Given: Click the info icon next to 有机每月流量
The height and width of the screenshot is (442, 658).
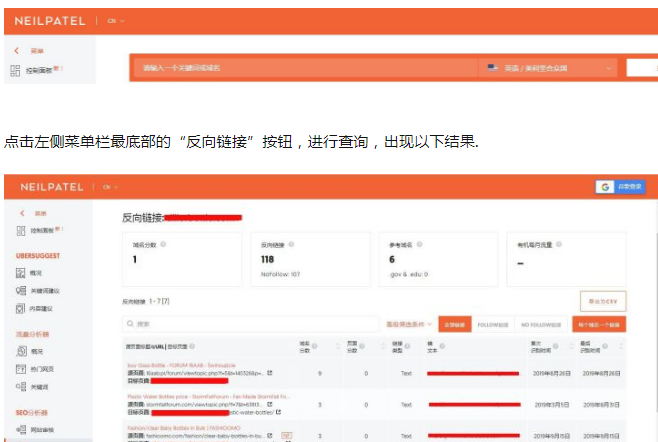Looking at the screenshot, I should pos(559,244).
